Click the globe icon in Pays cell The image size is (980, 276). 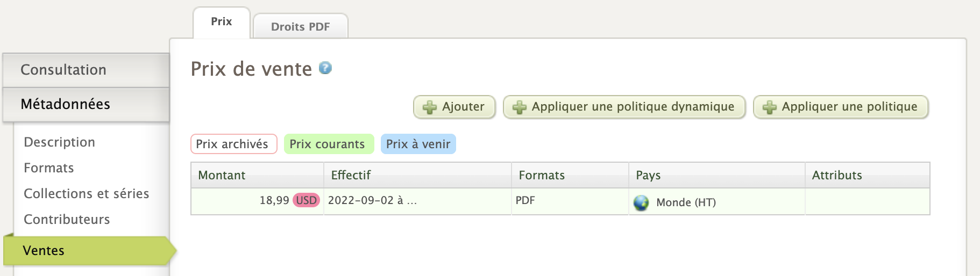click(x=641, y=203)
